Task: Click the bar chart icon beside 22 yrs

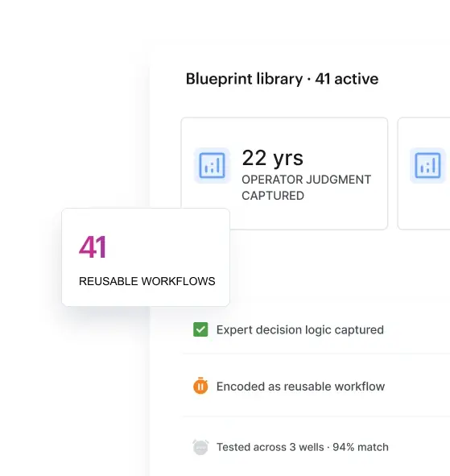Action: tap(212, 165)
